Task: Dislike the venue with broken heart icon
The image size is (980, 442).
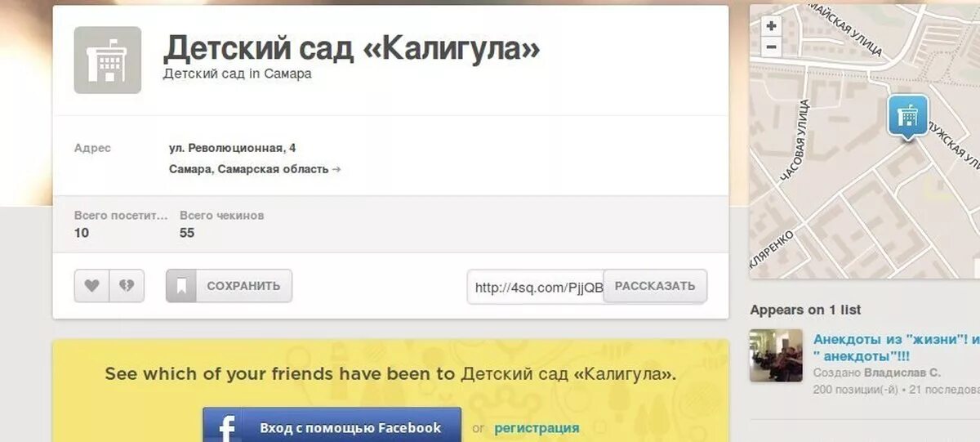Action: (x=127, y=286)
